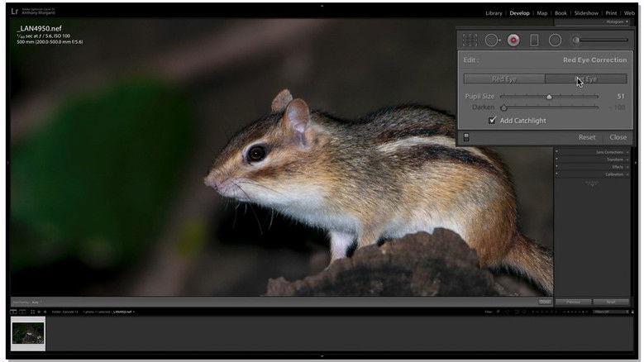Open the Slideshow module
The height and width of the screenshot is (362, 644).
click(586, 13)
